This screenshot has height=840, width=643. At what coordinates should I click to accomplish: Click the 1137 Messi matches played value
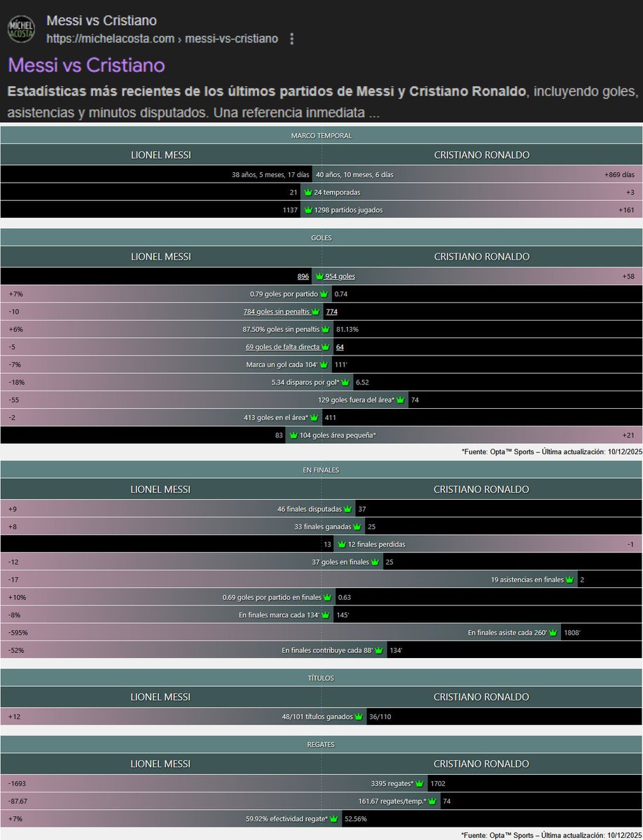pos(289,209)
